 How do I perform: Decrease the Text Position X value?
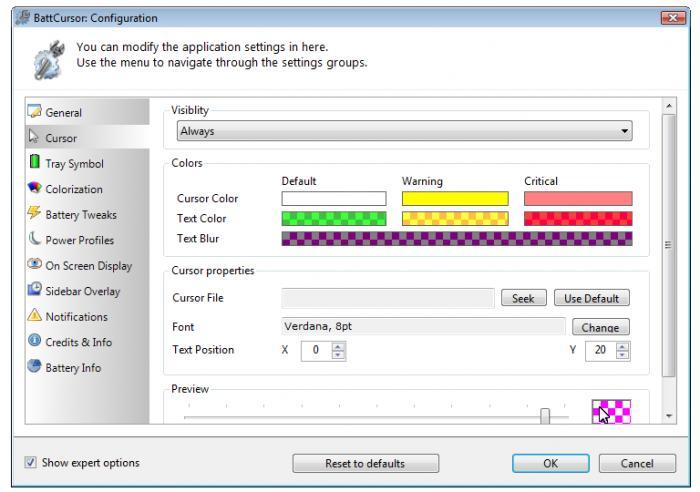point(338,355)
